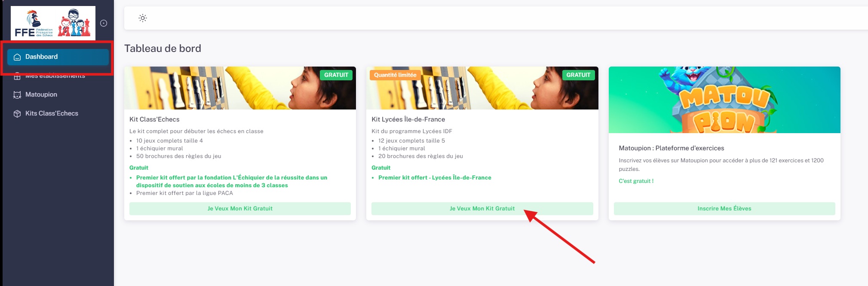
Task: Open the Matoupion sidebar label
Action: pyautogui.click(x=41, y=94)
